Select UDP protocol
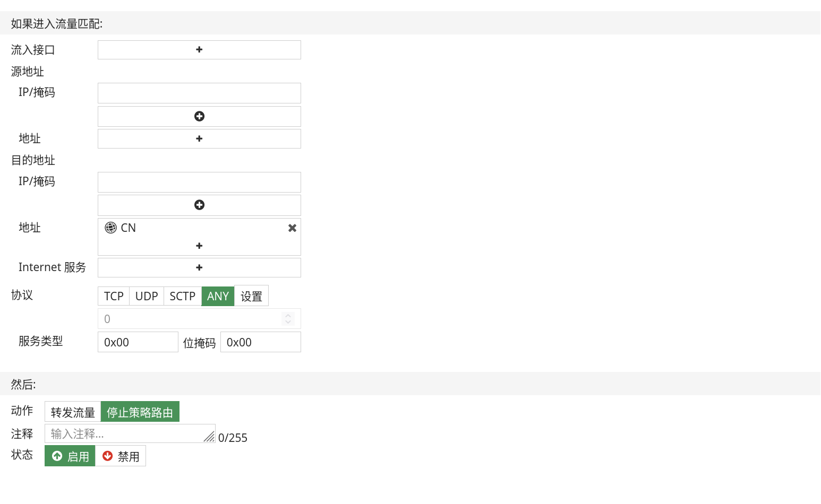821x504 pixels. pyautogui.click(x=147, y=296)
